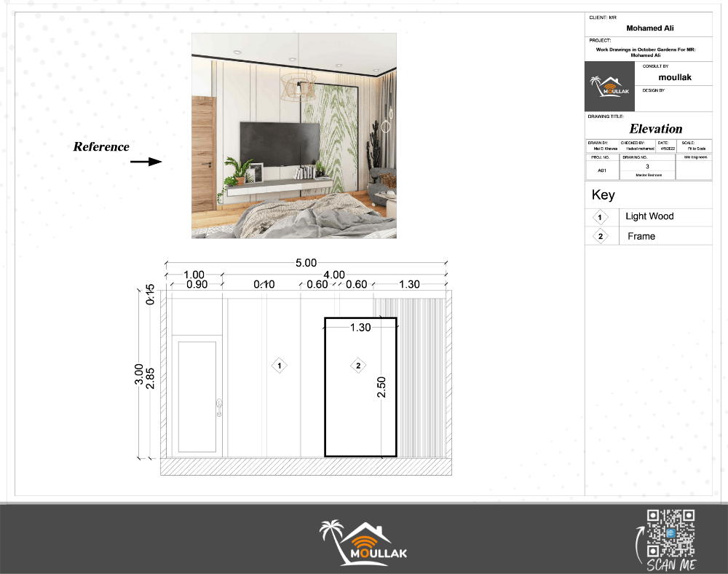Select the Light Wood key label
Image resolution: width=728 pixels, height=574 pixels.
click(649, 216)
